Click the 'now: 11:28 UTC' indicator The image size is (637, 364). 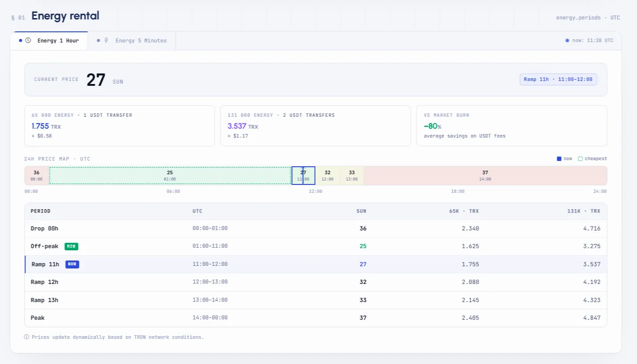(589, 41)
